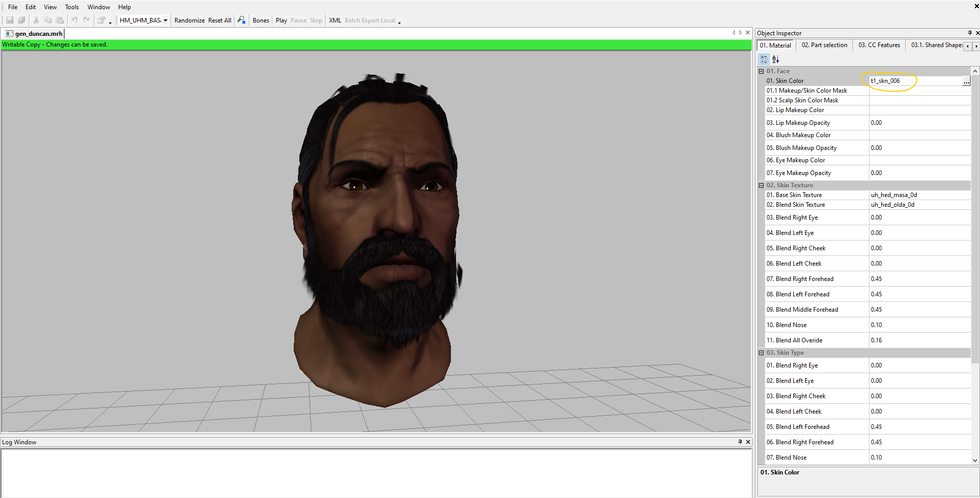Select the 01.2 Scalp Skin Color Mask row
Image resolution: width=980 pixels, height=498 pixels.
[x=867, y=100]
